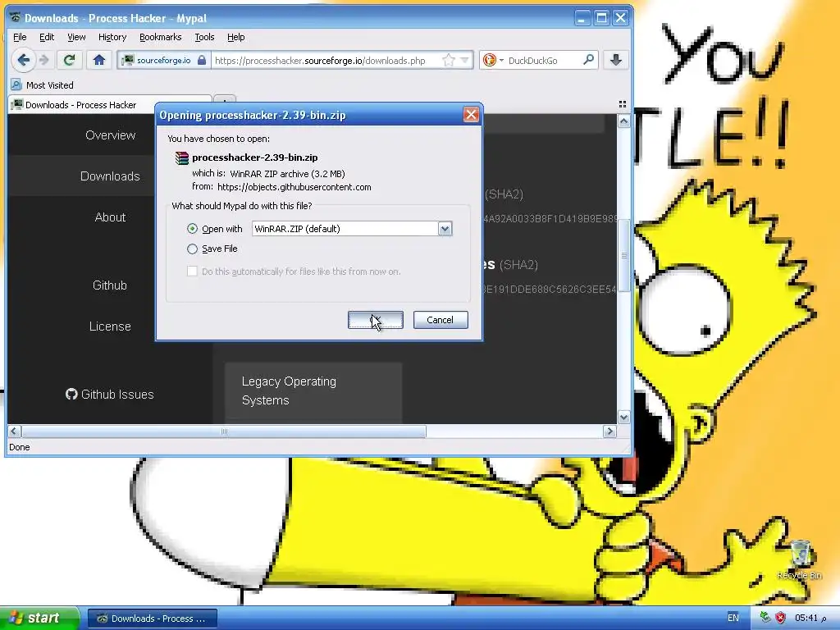Open the Bookmarks menu
This screenshot has height=630, width=840.
coord(160,37)
